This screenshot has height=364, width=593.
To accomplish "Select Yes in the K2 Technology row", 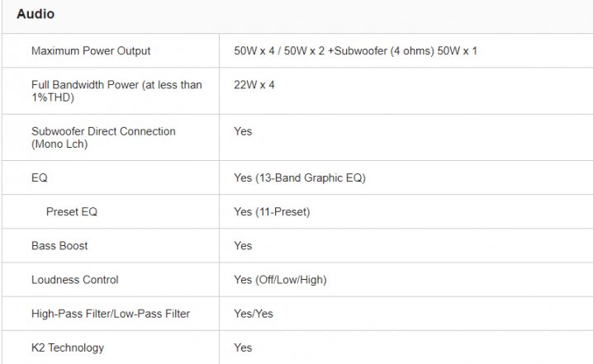I will [243, 347].
